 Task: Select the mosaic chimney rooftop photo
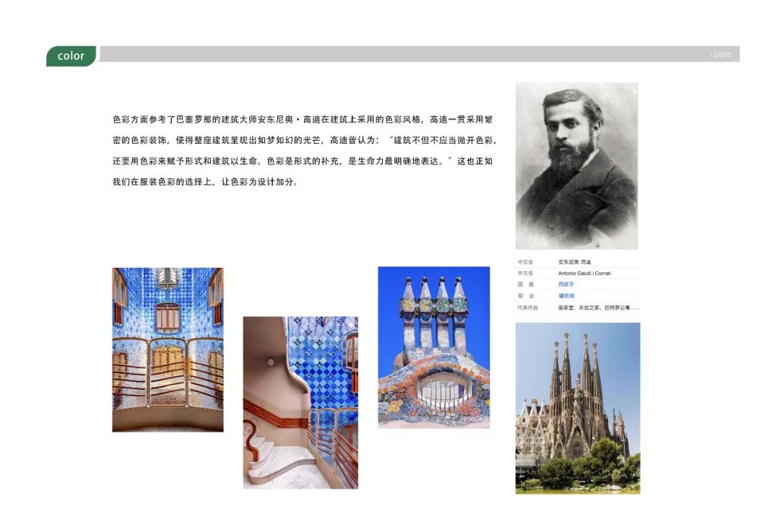pyautogui.click(x=433, y=347)
